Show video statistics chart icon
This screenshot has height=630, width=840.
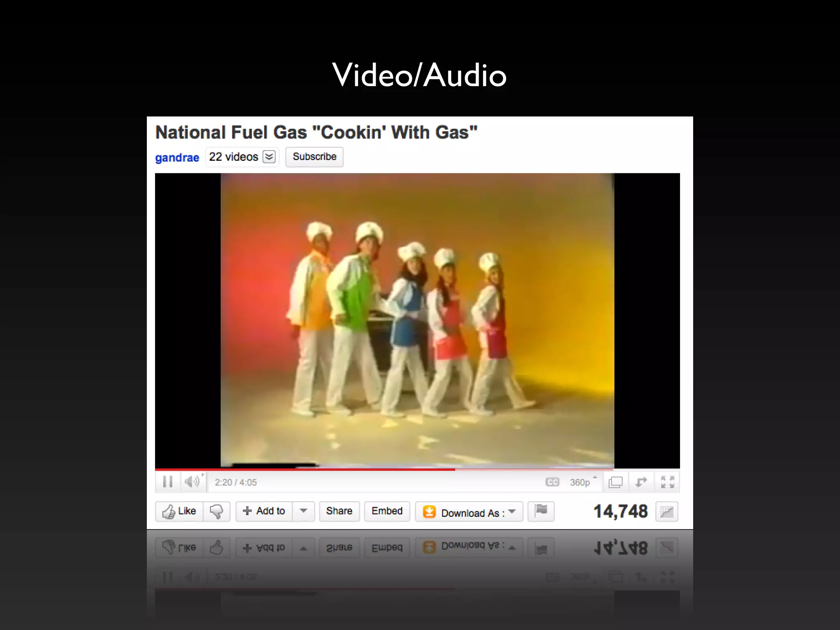pos(667,511)
